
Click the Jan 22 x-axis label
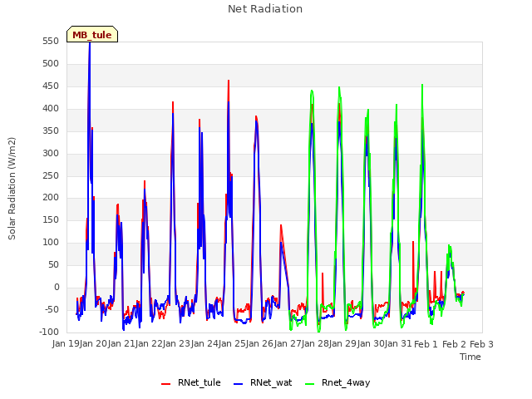pyautogui.click(x=150, y=343)
